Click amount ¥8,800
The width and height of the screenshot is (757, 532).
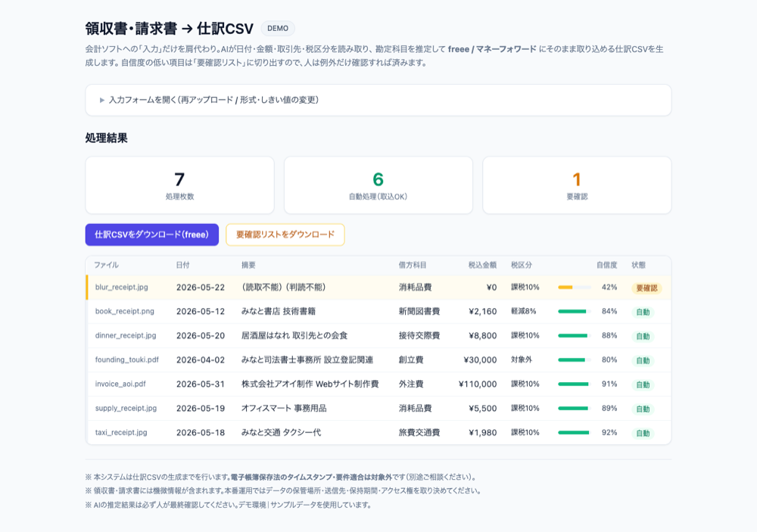[x=483, y=335]
